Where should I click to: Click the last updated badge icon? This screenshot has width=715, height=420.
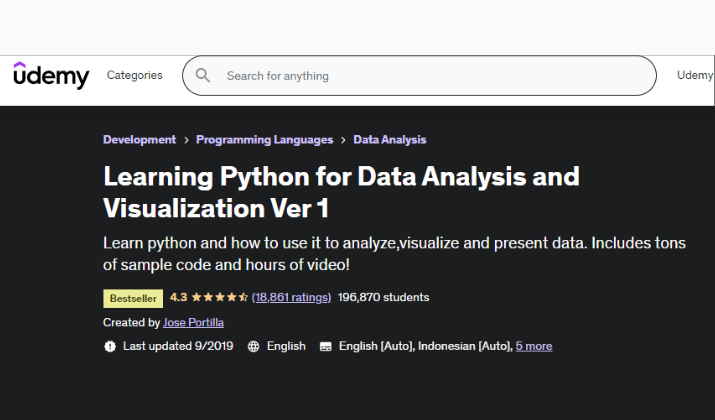tap(109, 346)
